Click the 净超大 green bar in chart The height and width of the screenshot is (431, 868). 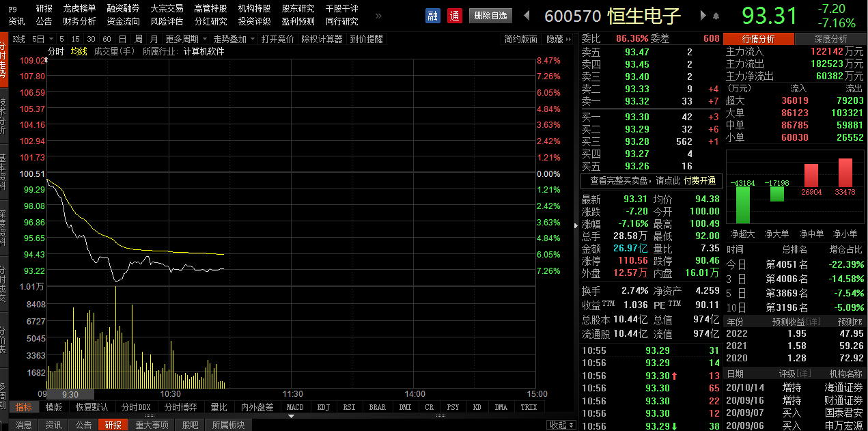[742, 205]
